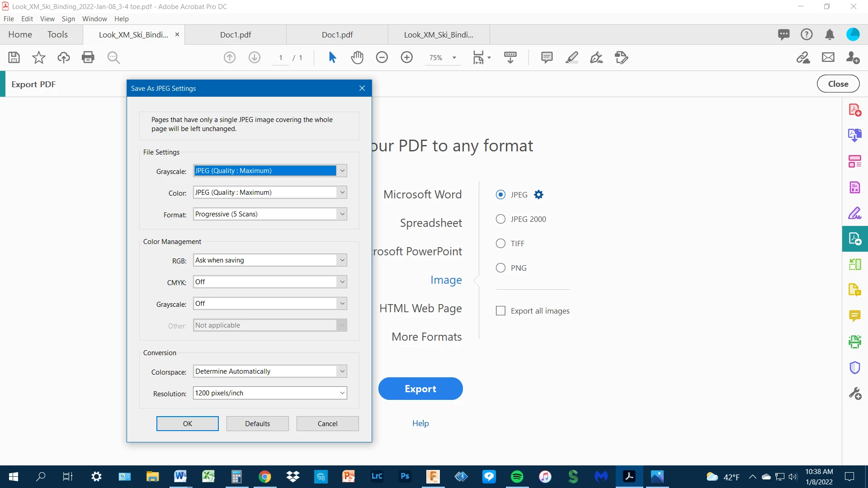The width and height of the screenshot is (868, 488).
Task: Click the JPEG settings gear icon
Action: (538, 195)
